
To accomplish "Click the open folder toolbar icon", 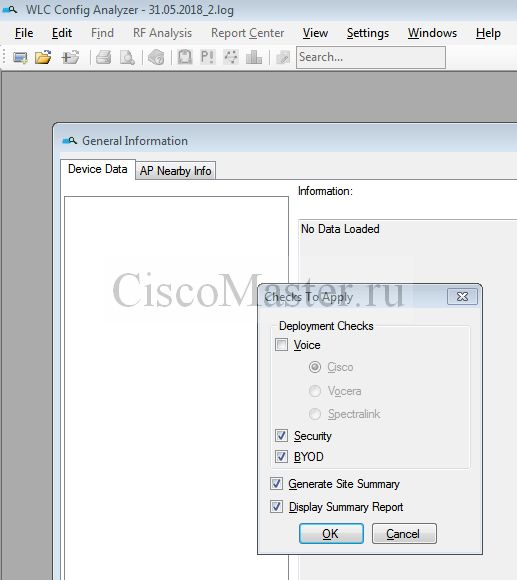I will pyautogui.click(x=43, y=57).
